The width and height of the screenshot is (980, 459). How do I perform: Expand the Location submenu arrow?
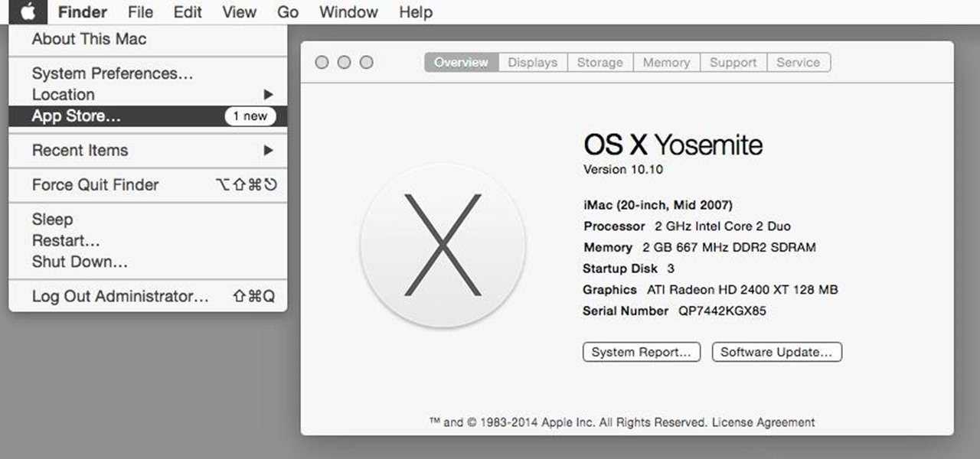[x=268, y=95]
